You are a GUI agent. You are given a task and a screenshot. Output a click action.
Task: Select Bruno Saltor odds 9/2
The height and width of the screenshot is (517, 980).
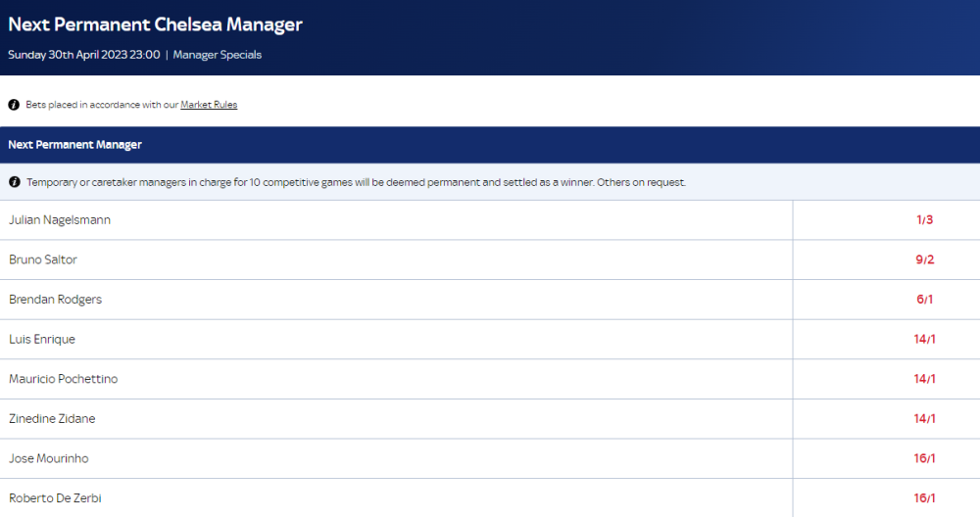click(886, 259)
